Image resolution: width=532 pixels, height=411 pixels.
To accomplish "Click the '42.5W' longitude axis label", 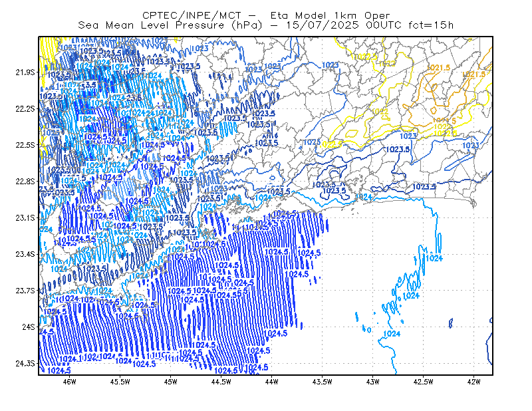I will 424,382.
